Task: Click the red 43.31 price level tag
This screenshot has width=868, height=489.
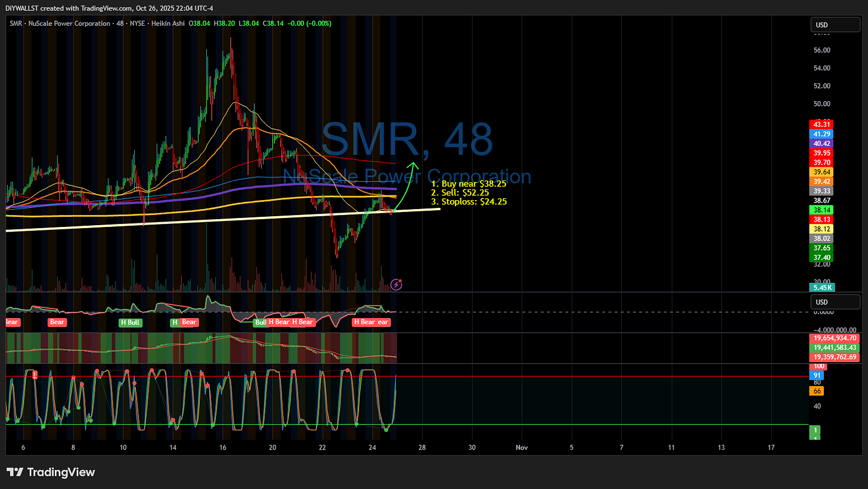Action: (821, 124)
